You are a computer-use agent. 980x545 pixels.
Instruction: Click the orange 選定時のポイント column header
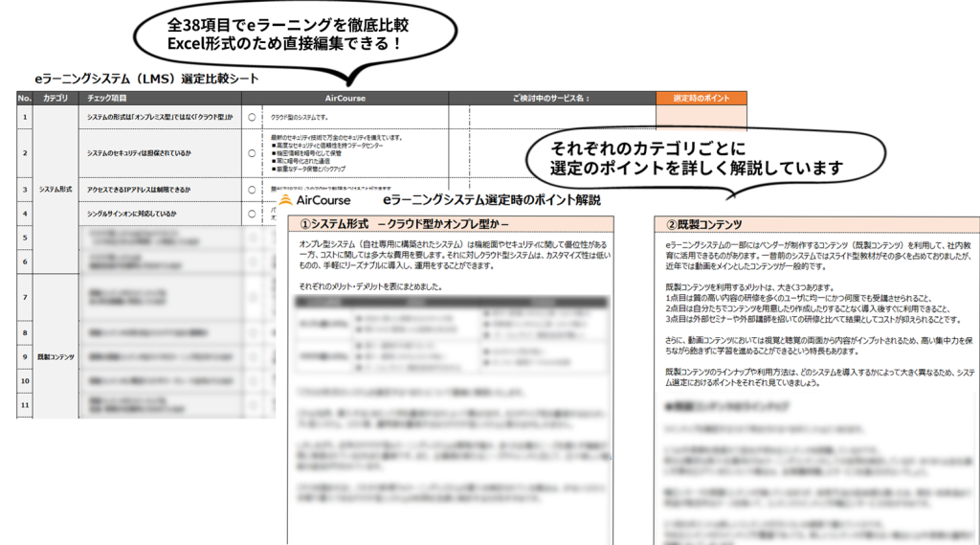(701, 98)
